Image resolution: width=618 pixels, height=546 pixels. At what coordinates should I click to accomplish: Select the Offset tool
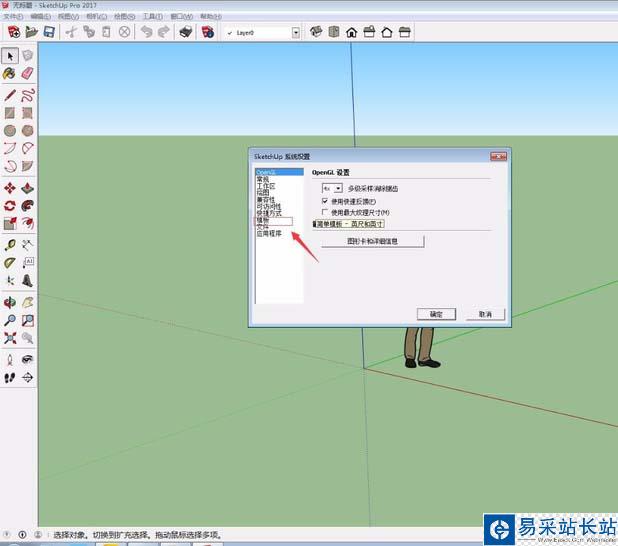[x=27, y=223]
